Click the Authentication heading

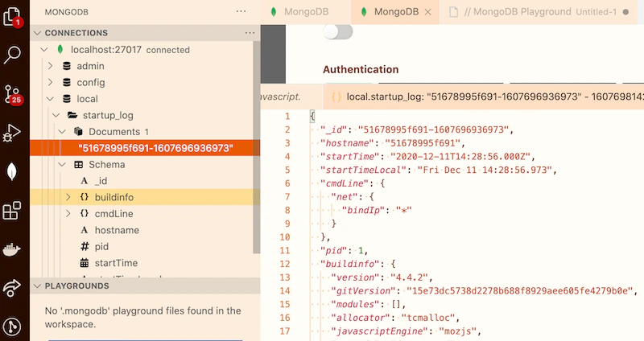pos(361,69)
